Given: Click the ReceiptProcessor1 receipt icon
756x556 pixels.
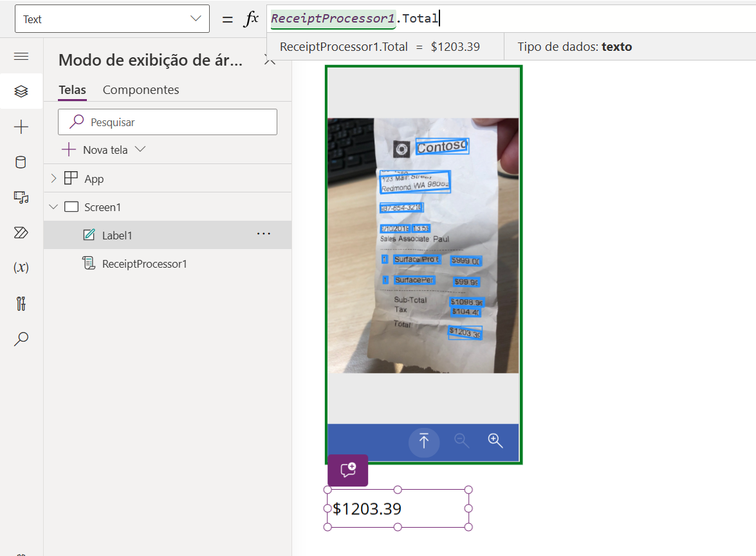Looking at the screenshot, I should [89, 263].
